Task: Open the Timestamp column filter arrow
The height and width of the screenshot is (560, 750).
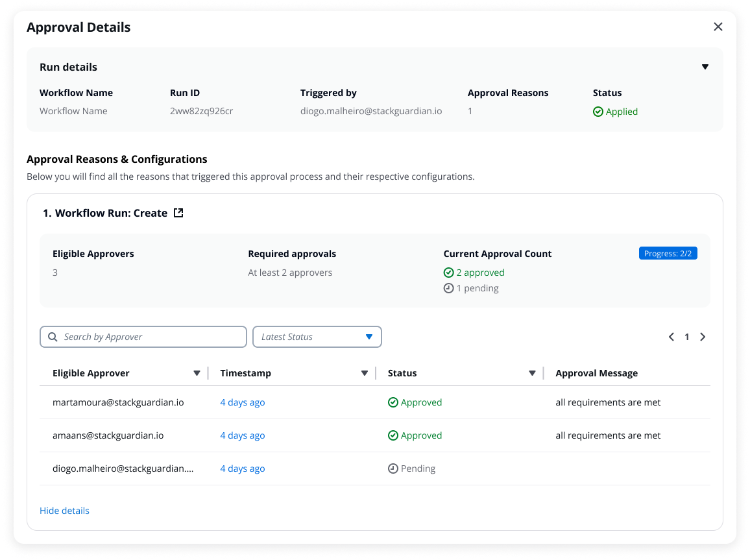Action: click(x=364, y=373)
